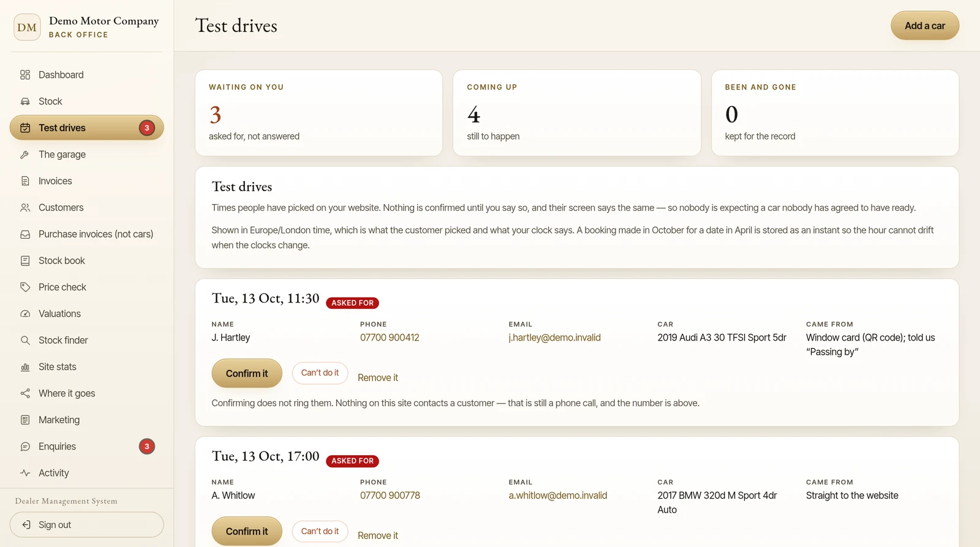Screen dimensions: 980x547
Task: Click the Activity pulse icon
Action: coord(25,473)
